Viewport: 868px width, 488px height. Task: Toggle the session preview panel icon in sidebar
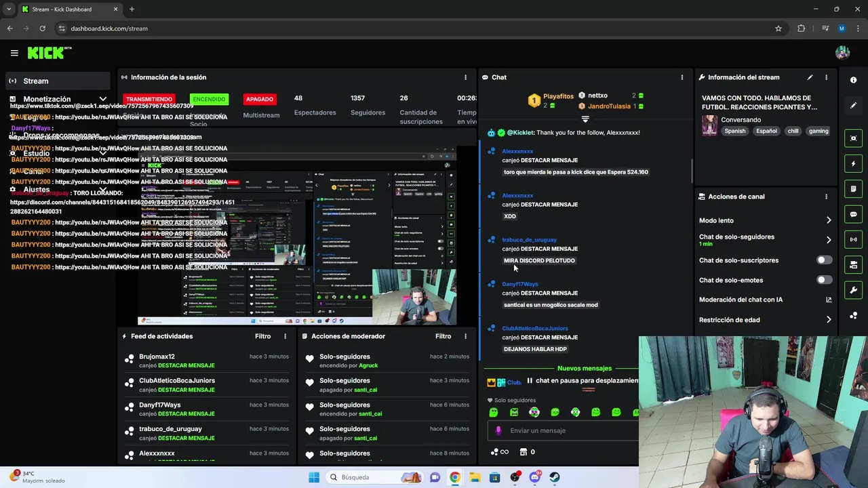tap(853, 138)
